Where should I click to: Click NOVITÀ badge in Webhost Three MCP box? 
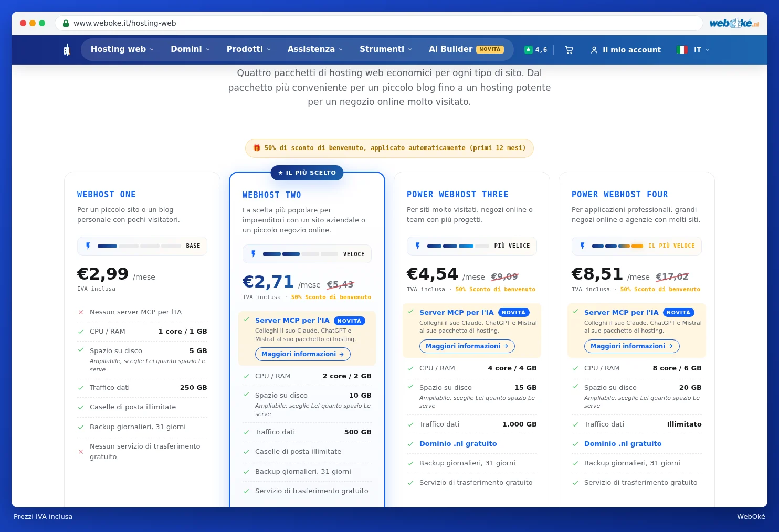pos(513,313)
